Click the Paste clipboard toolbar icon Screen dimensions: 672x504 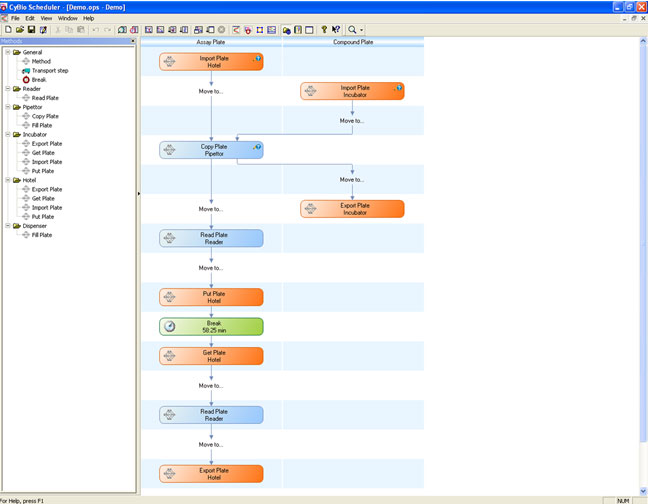pyautogui.click(x=81, y=30)
